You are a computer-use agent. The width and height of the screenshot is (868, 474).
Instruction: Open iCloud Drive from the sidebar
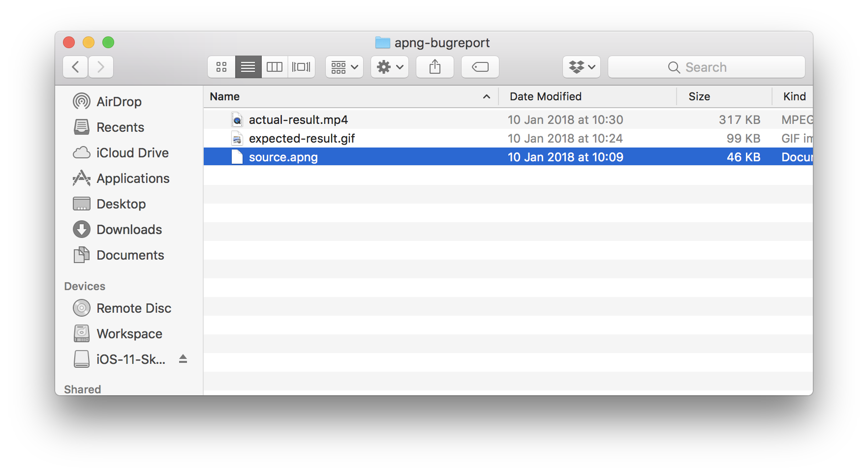coord(132,152)
